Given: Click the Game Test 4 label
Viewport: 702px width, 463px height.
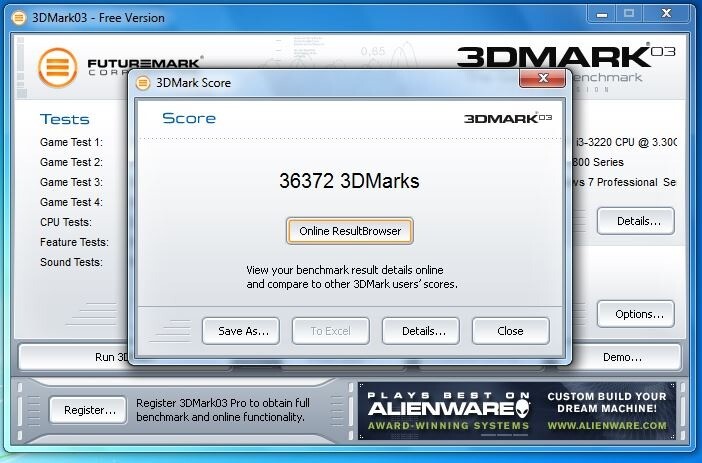Looking at the screenshot, I should pyautogui.click(x=71, y=202).
